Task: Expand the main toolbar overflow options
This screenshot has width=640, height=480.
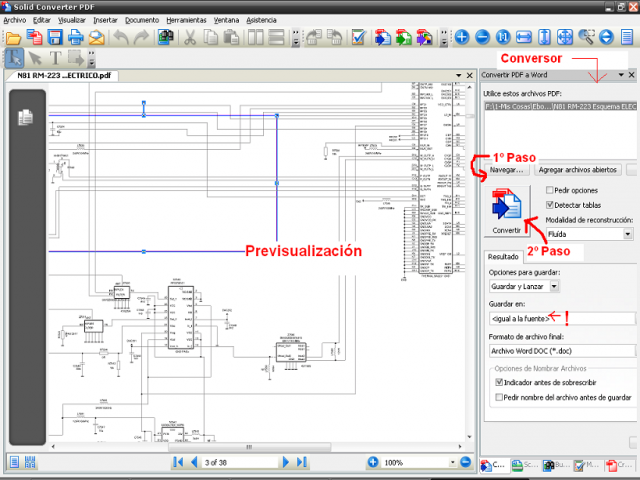Action: [296, 38]
